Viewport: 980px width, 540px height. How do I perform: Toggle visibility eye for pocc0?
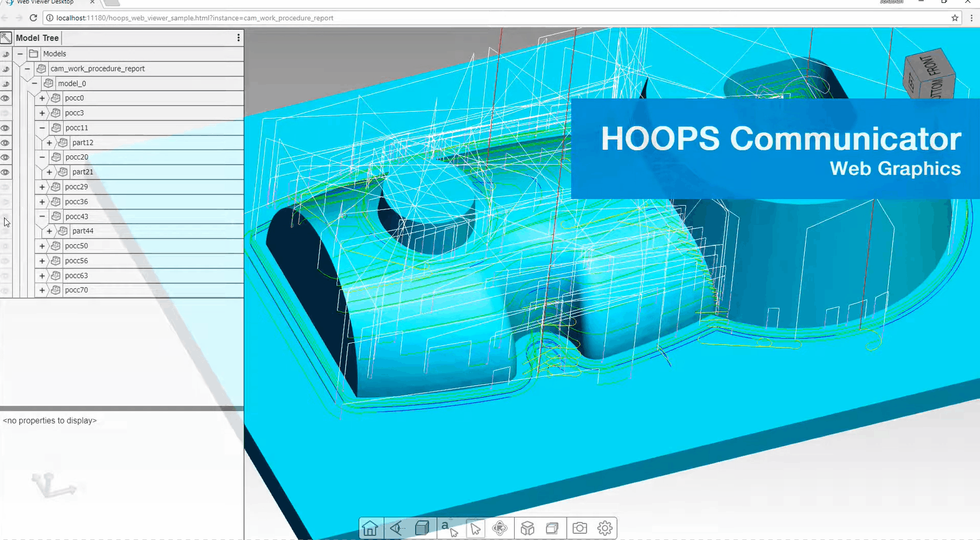point(5,98)
